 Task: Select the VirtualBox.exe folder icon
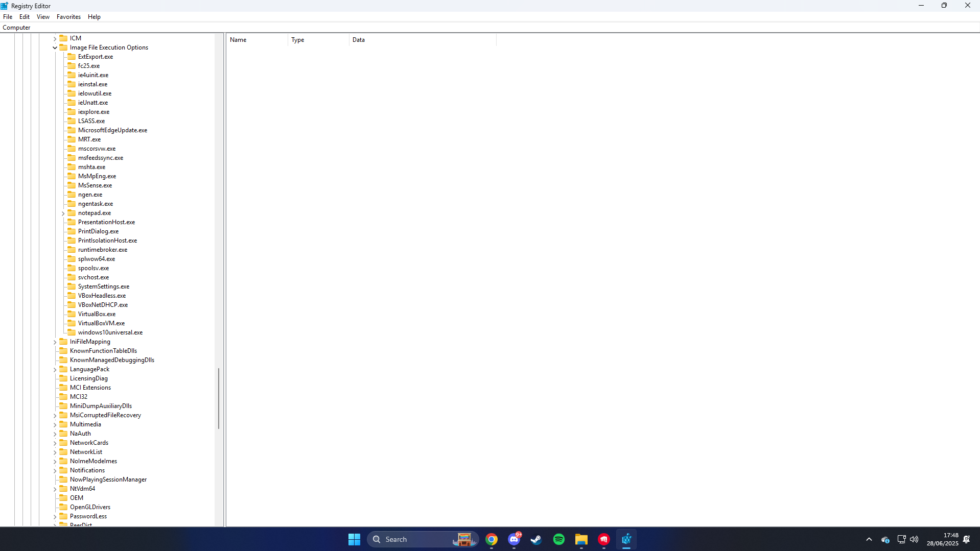(72, 314)
